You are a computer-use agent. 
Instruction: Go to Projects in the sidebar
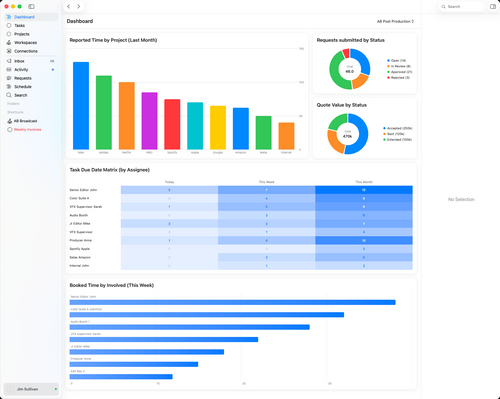pyautogui.click(x=31, y=34)
